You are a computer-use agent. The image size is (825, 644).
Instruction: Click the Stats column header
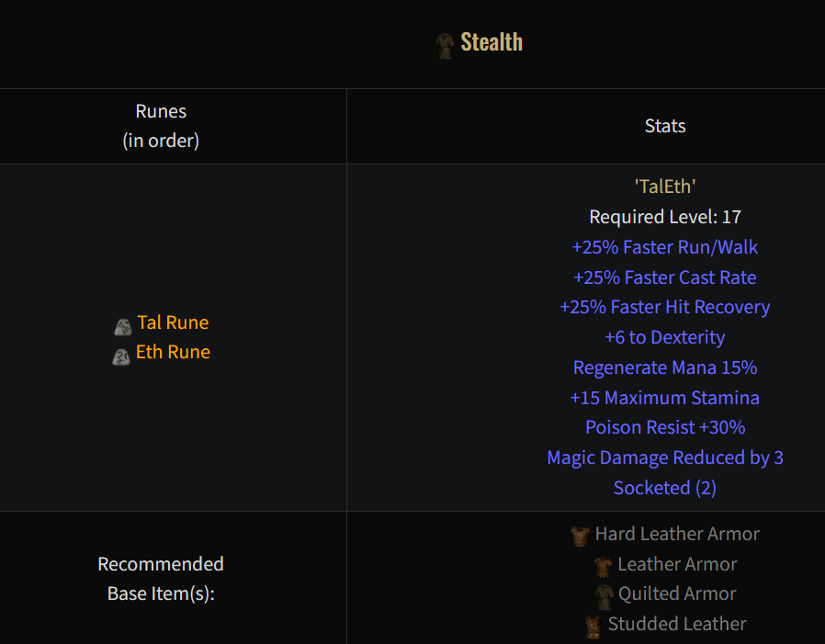coord(665,126)
